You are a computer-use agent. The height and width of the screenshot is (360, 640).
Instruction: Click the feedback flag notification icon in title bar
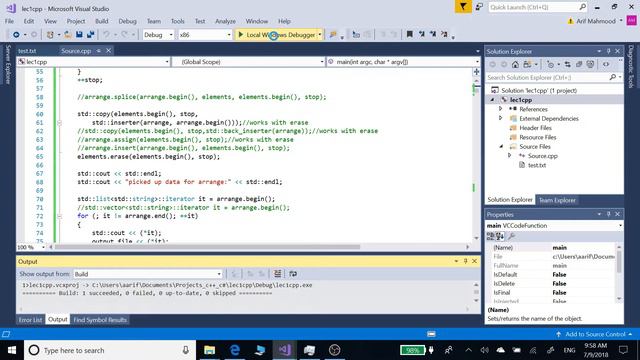click(x=463, y=7)
